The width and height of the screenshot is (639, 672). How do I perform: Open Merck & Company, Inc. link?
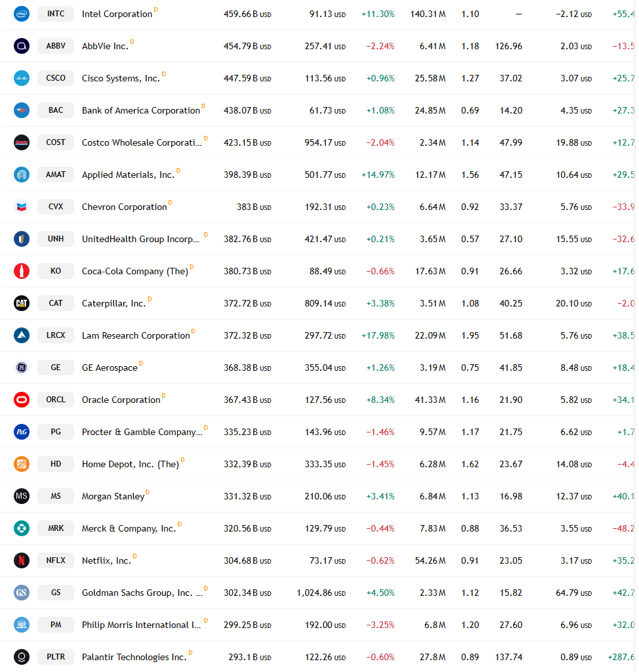click(129, 528)
